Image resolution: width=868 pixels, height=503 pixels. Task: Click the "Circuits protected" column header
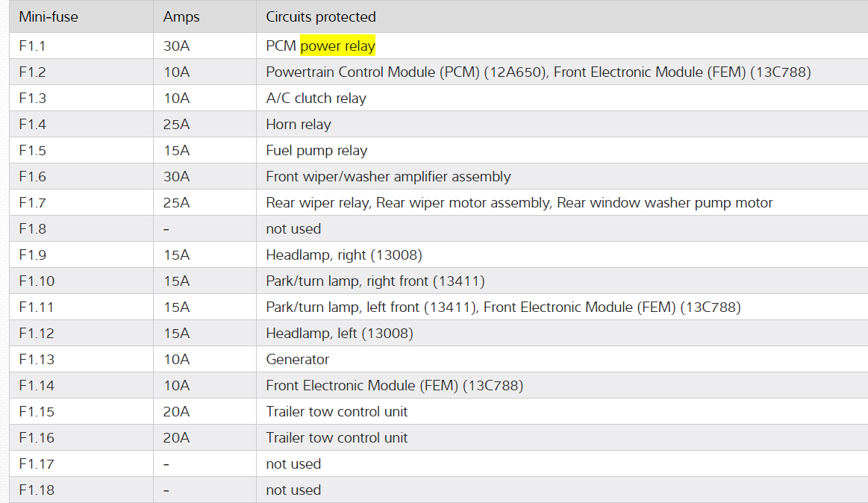pyautogui.click(x=321, y=16)
